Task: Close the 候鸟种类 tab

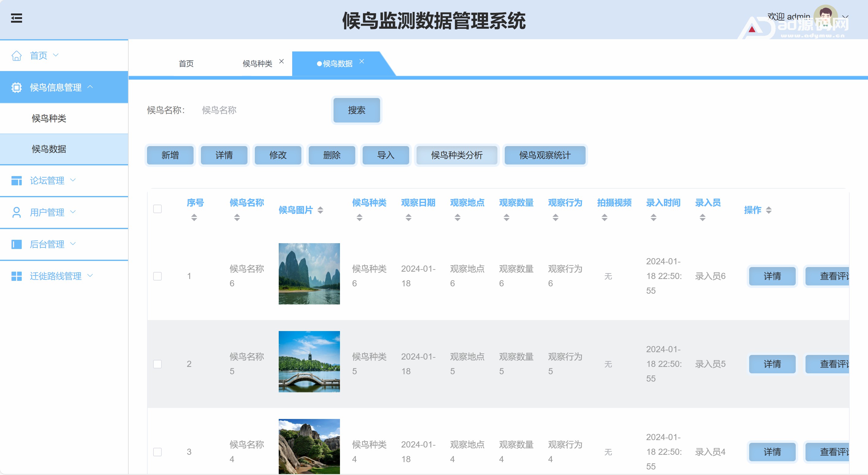Action: pyautogui.click(x=281, y=61)
